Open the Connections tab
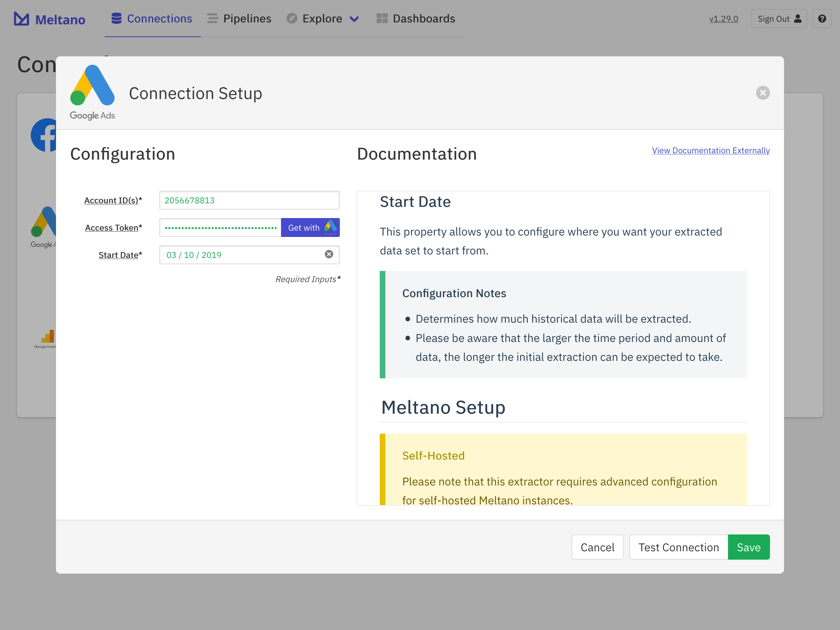The height and width of the screenshot is (630, 840). (152, 19)
